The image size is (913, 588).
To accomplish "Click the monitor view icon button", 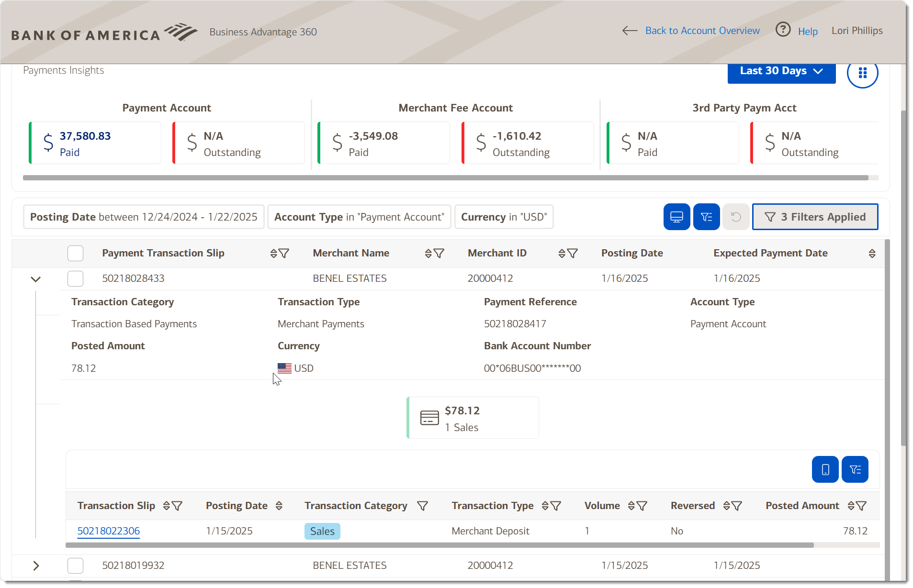I will 676,217.
